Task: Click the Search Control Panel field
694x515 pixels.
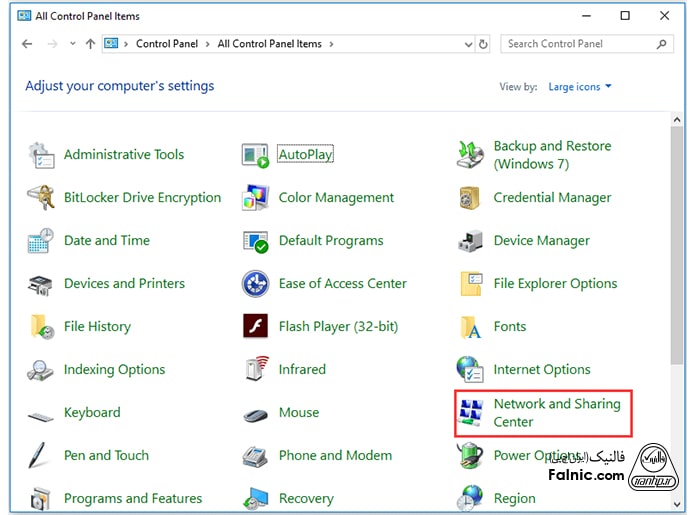Action: pyautogui.click(x=578, y=44)
